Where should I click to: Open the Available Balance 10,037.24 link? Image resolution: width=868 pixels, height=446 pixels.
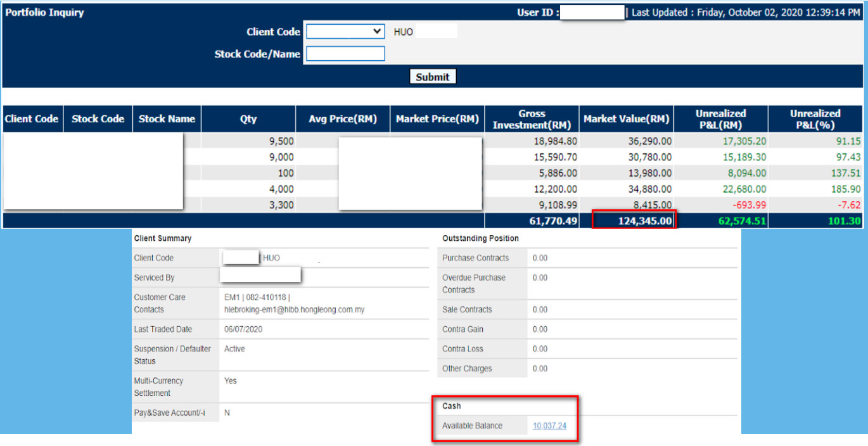click(549, 426)
